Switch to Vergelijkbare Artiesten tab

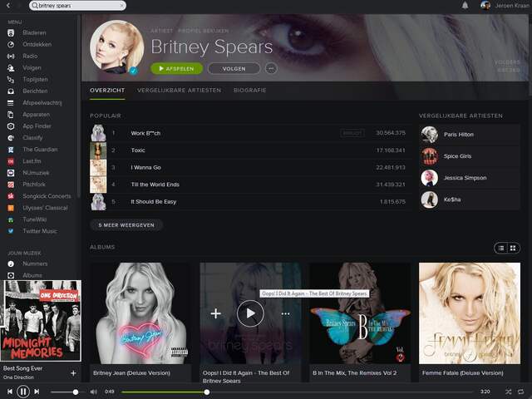tap(180, 91)
